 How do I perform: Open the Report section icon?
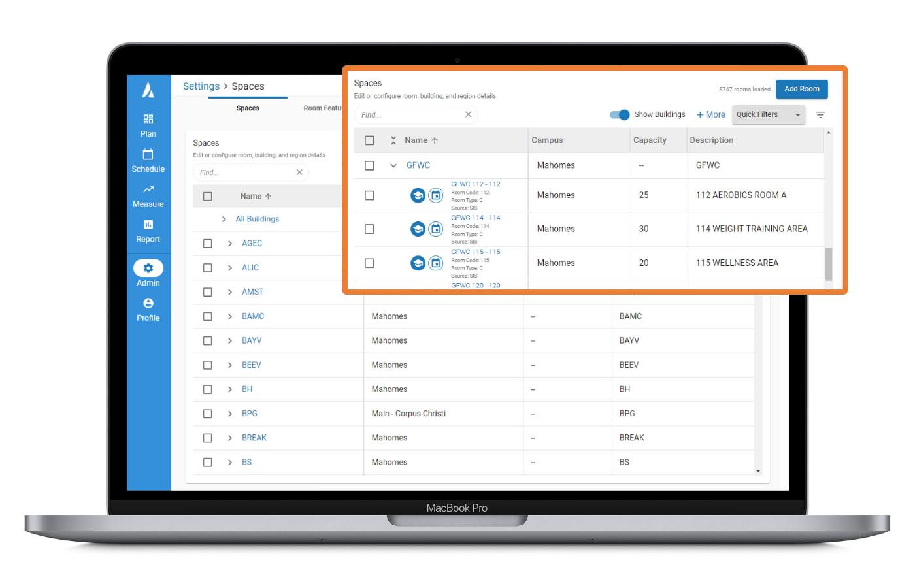(x=148, y=225)
